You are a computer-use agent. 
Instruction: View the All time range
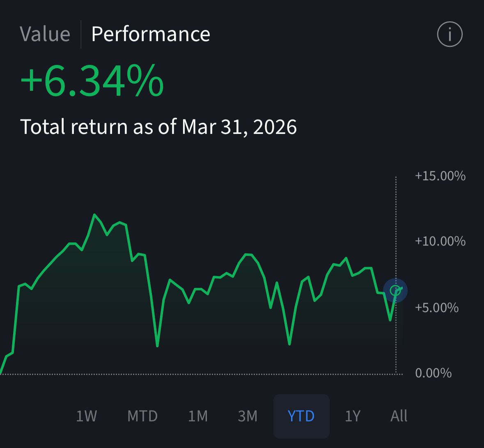(x=399, y=416)
